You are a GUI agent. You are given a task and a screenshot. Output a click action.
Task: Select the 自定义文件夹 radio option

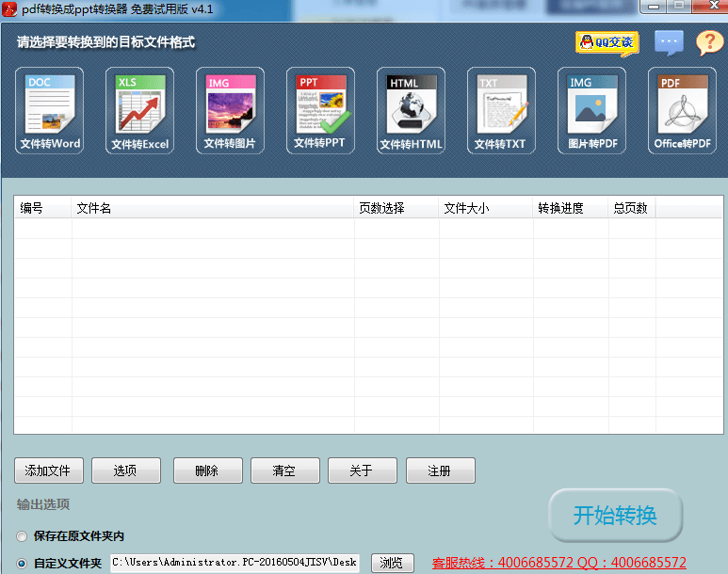[22, 563]
